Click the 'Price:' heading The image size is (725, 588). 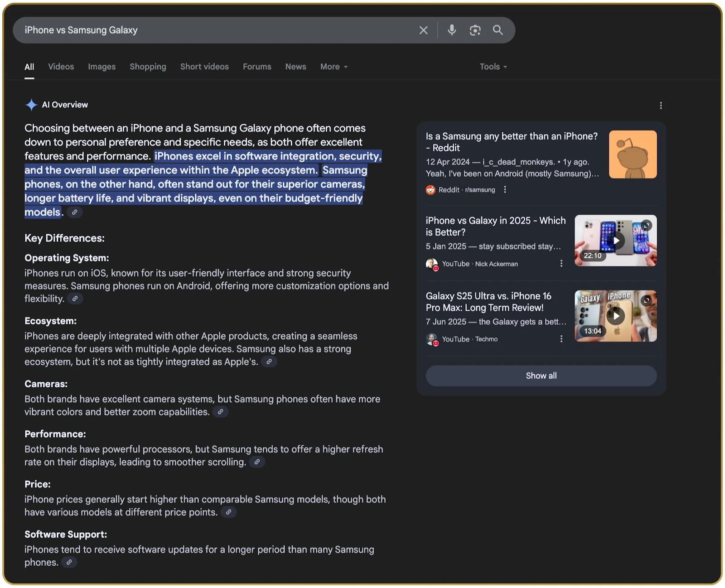click(x=38, y=484)
